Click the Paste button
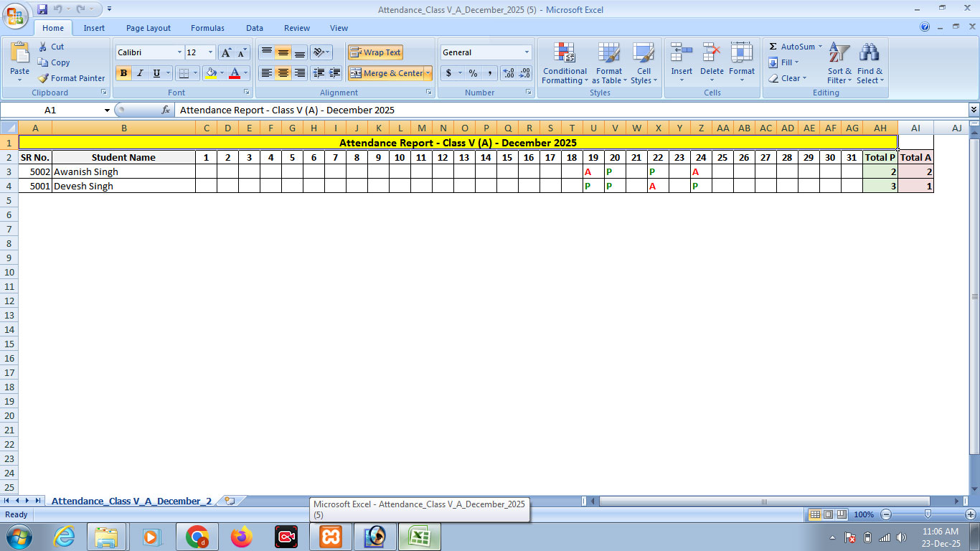The image size is (980, 551). click(20, 57)
